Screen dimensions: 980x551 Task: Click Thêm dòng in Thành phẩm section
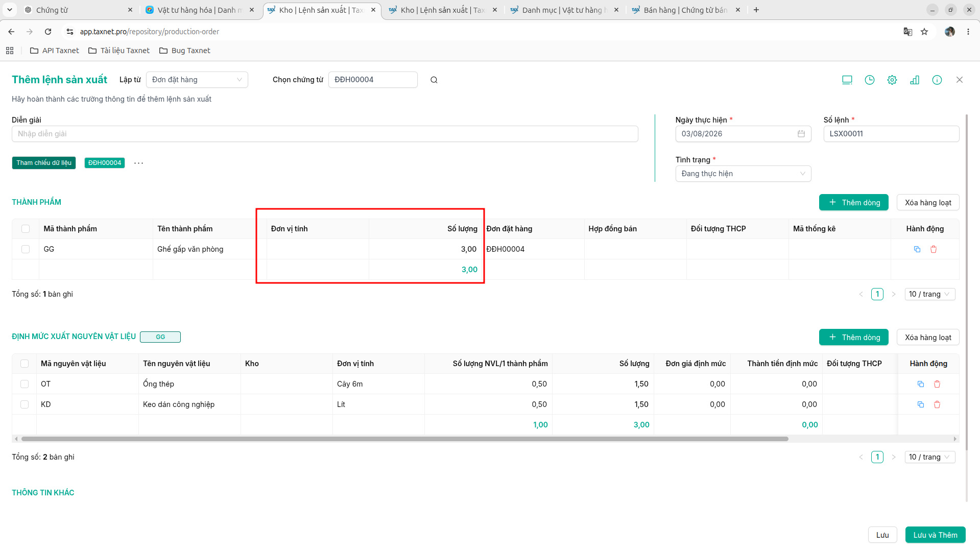point(853,202)
